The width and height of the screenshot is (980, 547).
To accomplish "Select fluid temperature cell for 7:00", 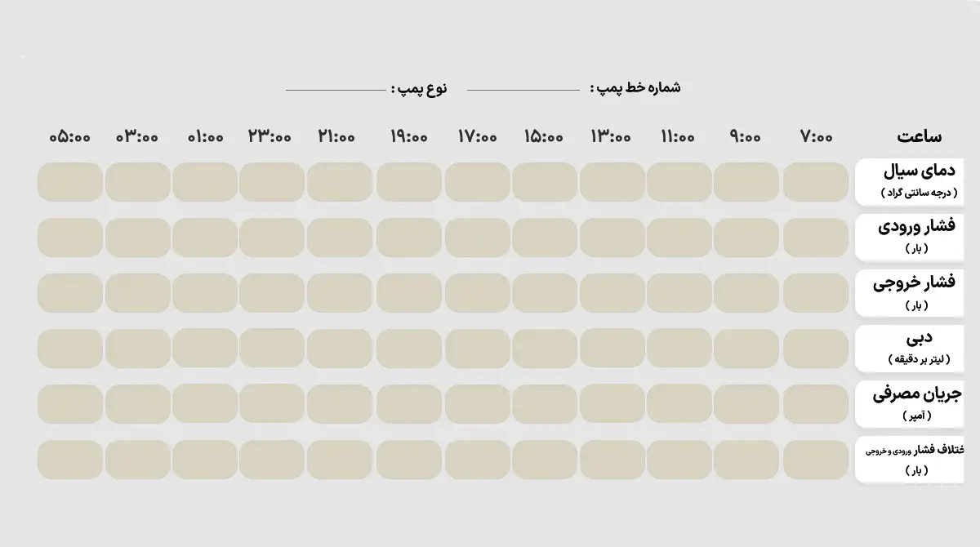I will click(x=816, y=182).
